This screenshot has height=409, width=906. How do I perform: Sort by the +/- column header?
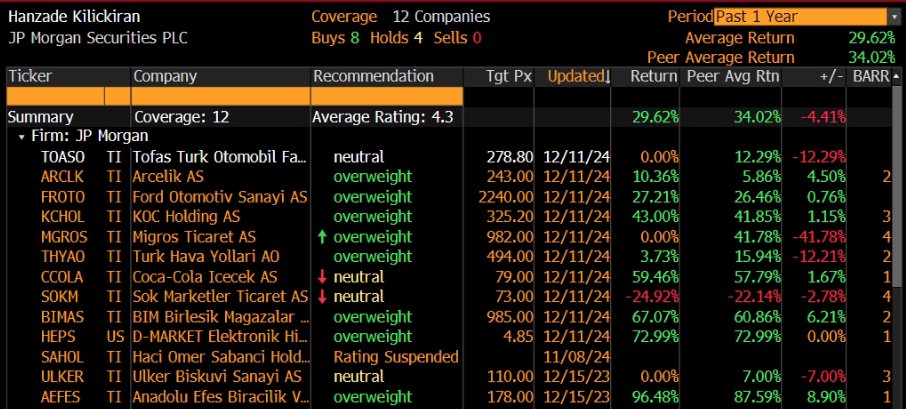pyautogui.click(x=830, y=76)
